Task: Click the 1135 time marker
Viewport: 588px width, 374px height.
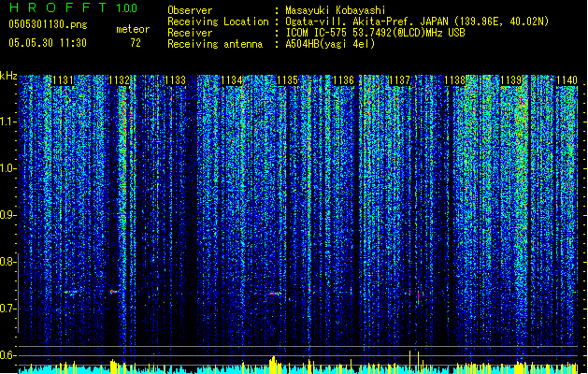Action: tap(287, 80)
